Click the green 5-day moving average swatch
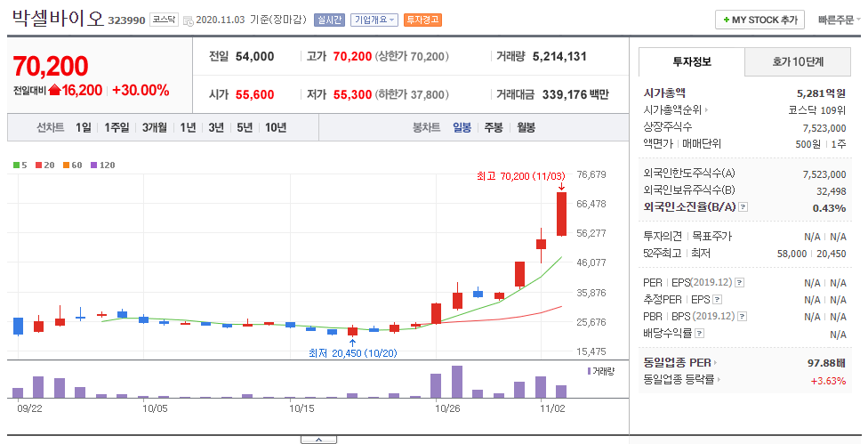 coord(17,165)
